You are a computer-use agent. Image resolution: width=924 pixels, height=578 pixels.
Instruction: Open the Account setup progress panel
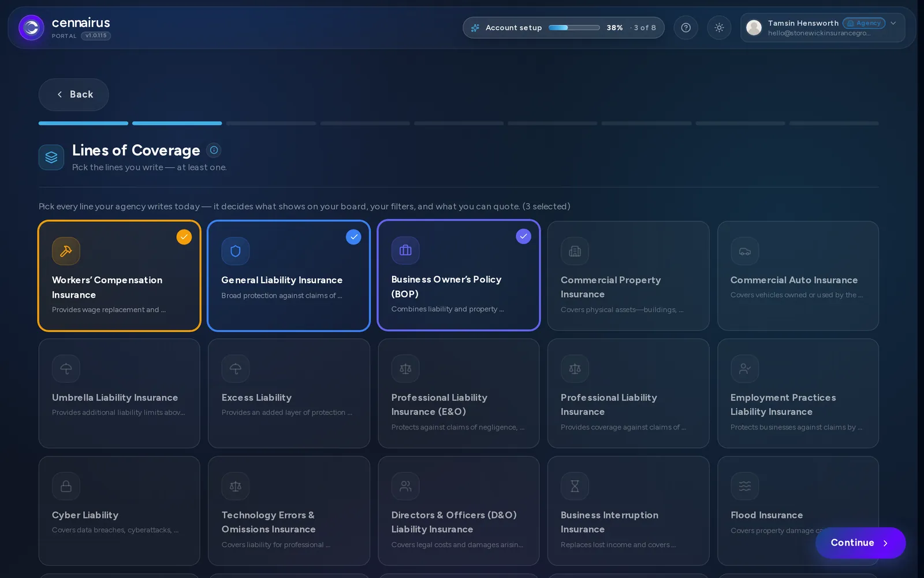[563, 28]
